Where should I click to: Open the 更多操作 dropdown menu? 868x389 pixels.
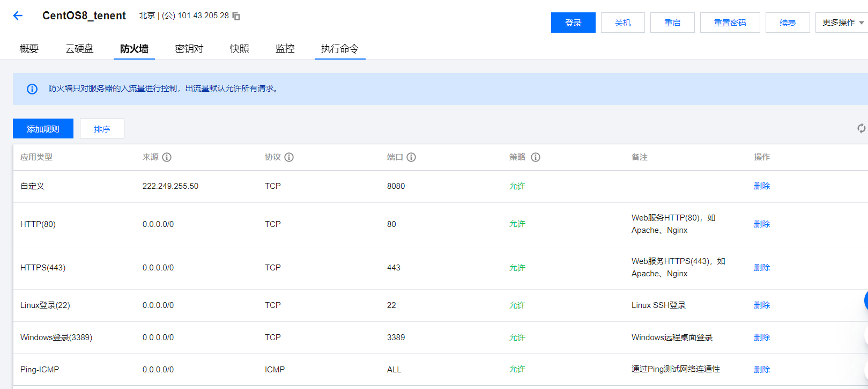click(843, 23)
